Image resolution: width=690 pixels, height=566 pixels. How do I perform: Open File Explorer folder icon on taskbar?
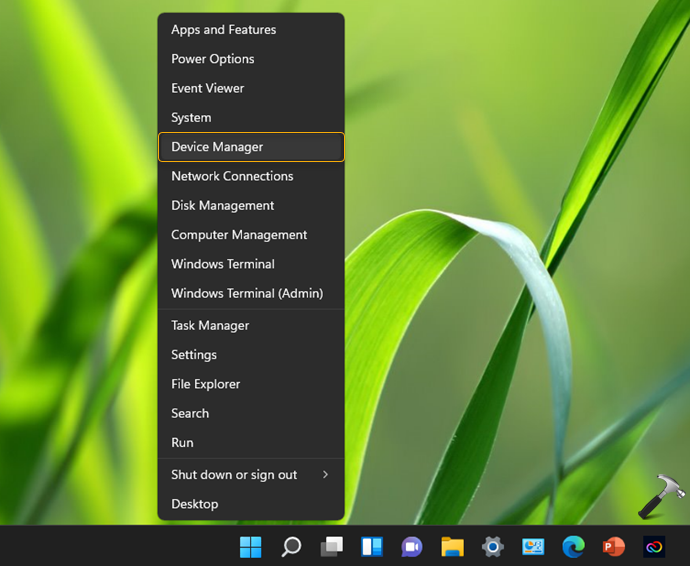tap(452, 547)
